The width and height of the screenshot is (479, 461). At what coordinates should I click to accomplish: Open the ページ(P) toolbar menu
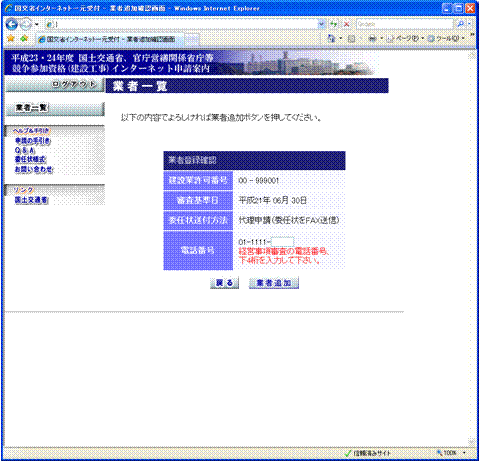(x=405, y=39)
